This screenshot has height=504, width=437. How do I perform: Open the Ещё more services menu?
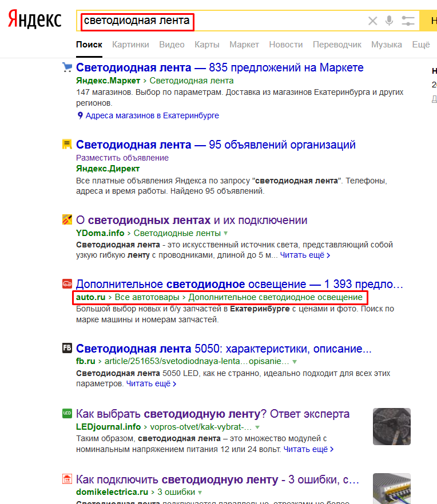click(421, 45)
